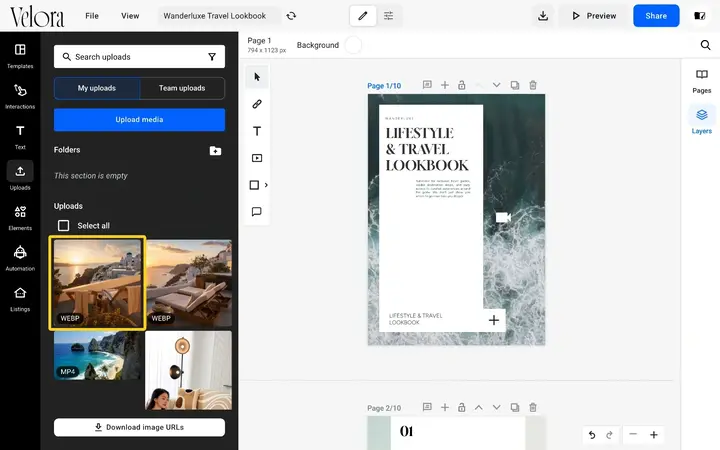Click Download image URLs button
This screenshot has height=450, width=720.
pos(139,427)
